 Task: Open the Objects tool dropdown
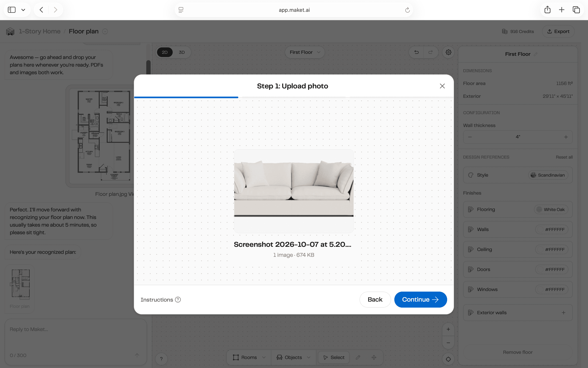click(x=293, y=357)
